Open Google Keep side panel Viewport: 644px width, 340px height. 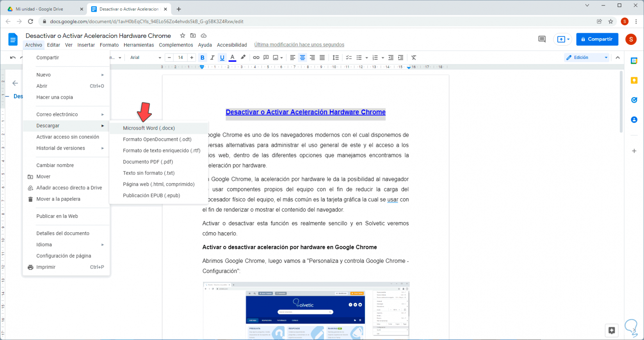tap(634, 80)
